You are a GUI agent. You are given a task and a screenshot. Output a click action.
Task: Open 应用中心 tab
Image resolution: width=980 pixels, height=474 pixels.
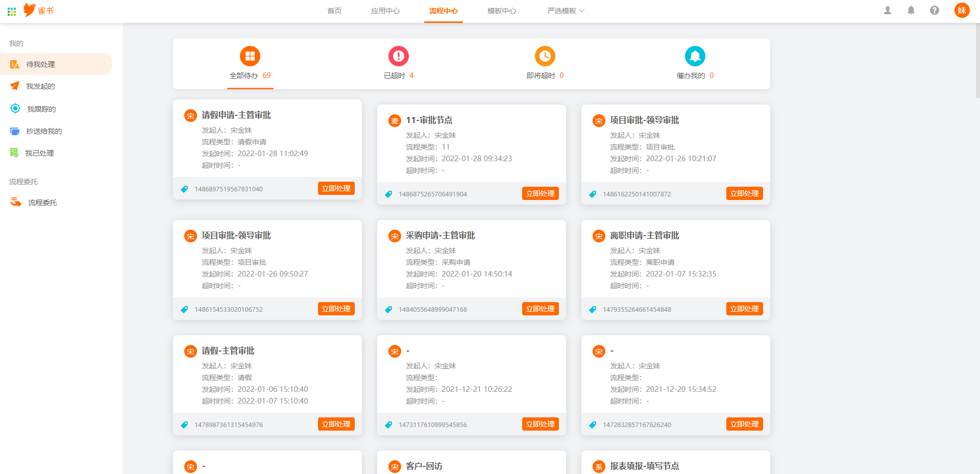(385, 11)
